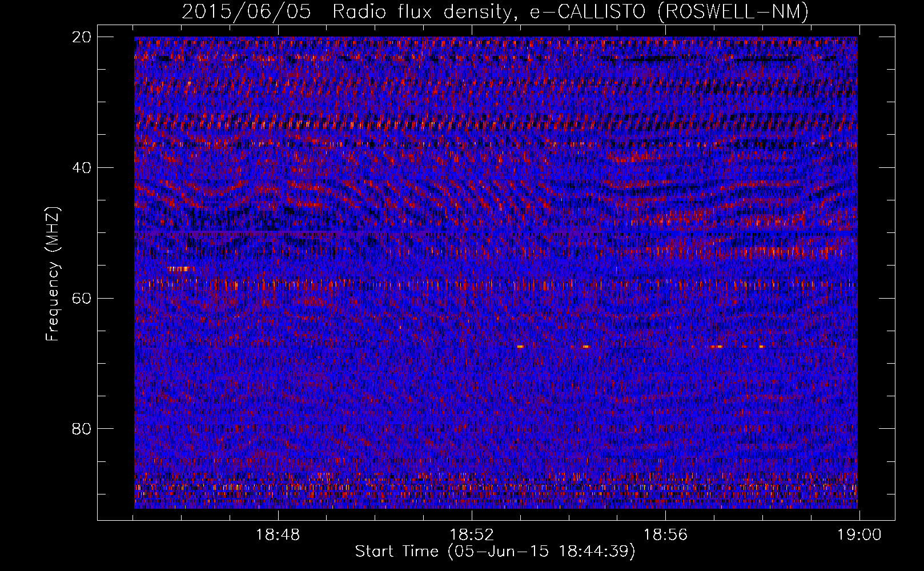Screen dimensions: 924x571
Task: Click the time tick label 18:52
Action: [472, 535]
